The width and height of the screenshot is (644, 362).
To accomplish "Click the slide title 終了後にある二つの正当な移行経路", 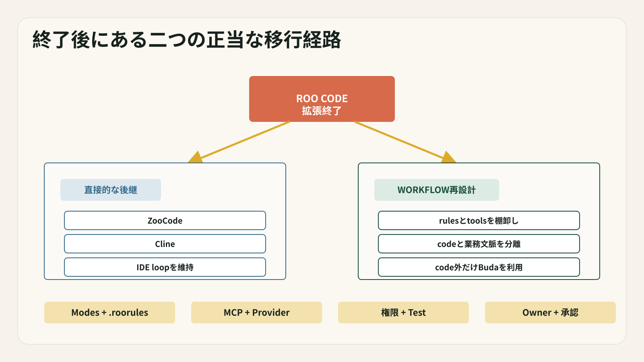I will 187,40.
